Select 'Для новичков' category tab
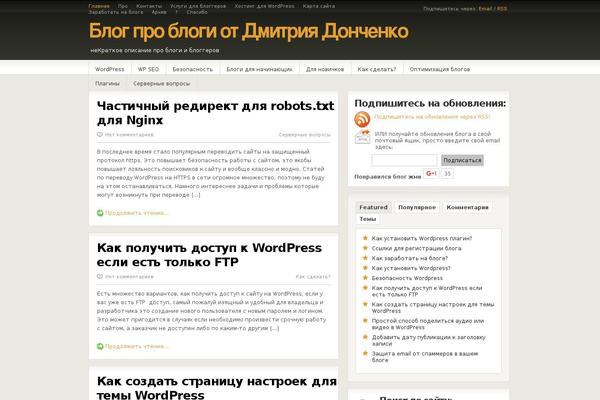The image size is (600, 400). click(325, 69)
